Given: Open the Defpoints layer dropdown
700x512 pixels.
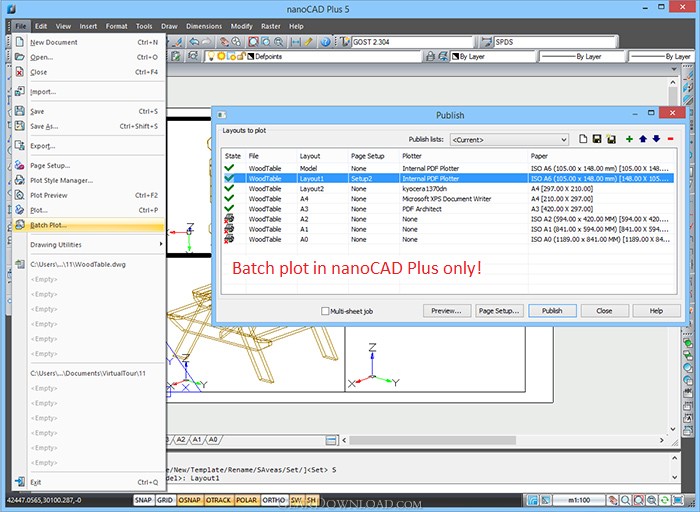Looking at the screenshot, I should [313, 57].
